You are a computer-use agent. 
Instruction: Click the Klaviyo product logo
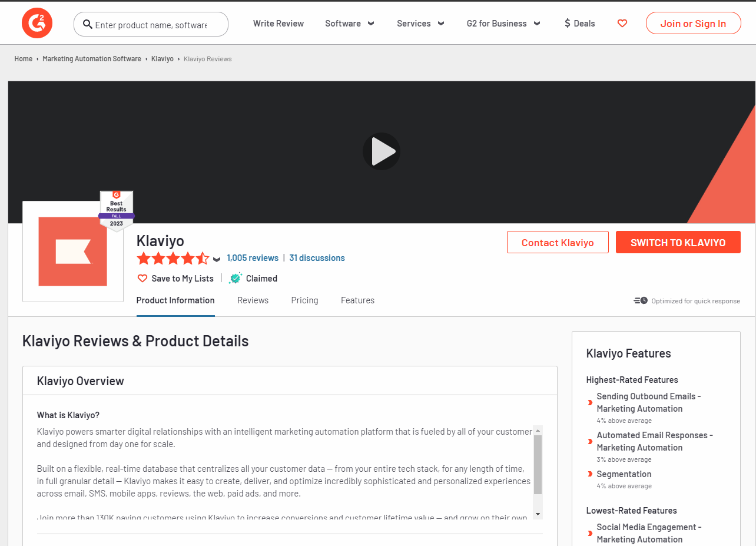pos(73,252)
